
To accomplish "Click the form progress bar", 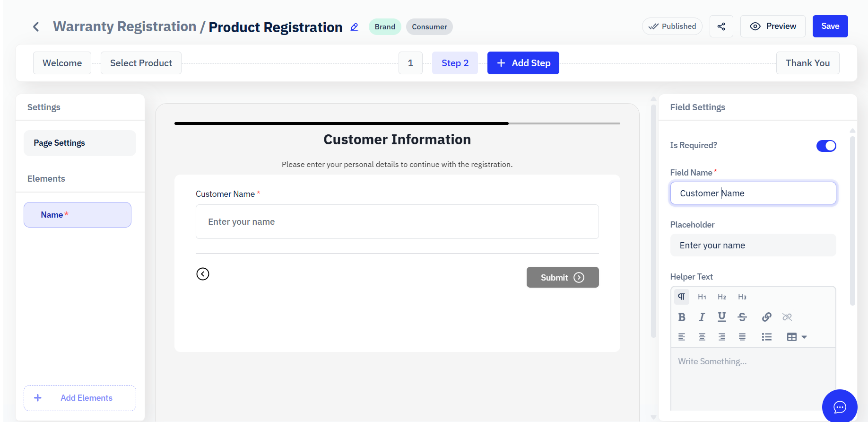I will coord(397,123).
